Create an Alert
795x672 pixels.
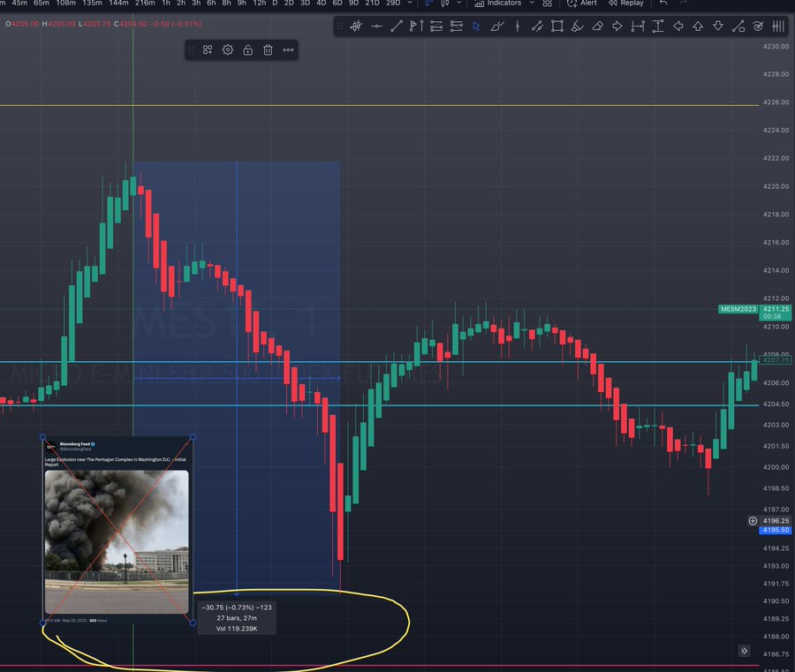point(581,3)
